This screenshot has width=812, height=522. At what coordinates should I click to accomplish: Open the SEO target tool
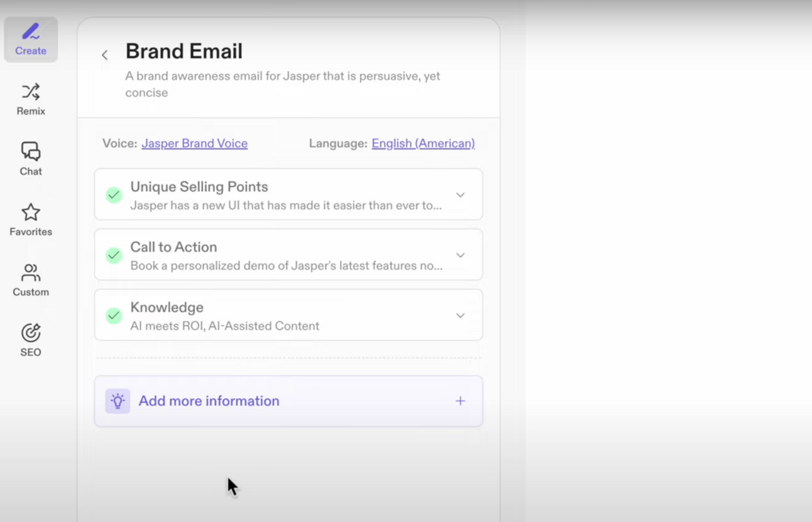pyautogui.click(x=31, y=340)
